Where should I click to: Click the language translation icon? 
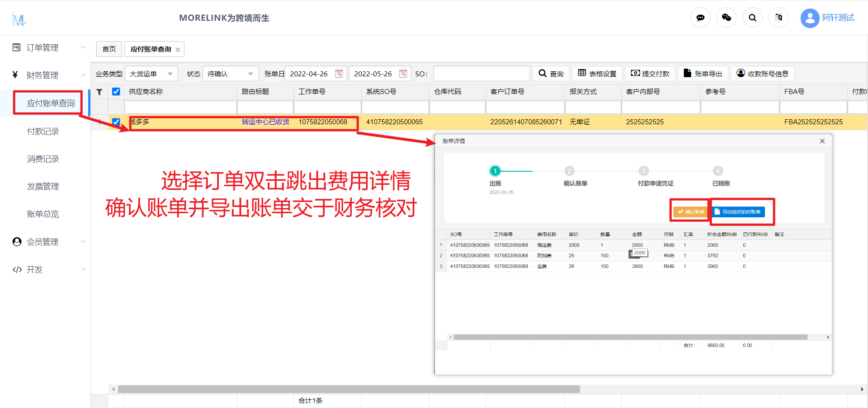[x=778, y=18]
